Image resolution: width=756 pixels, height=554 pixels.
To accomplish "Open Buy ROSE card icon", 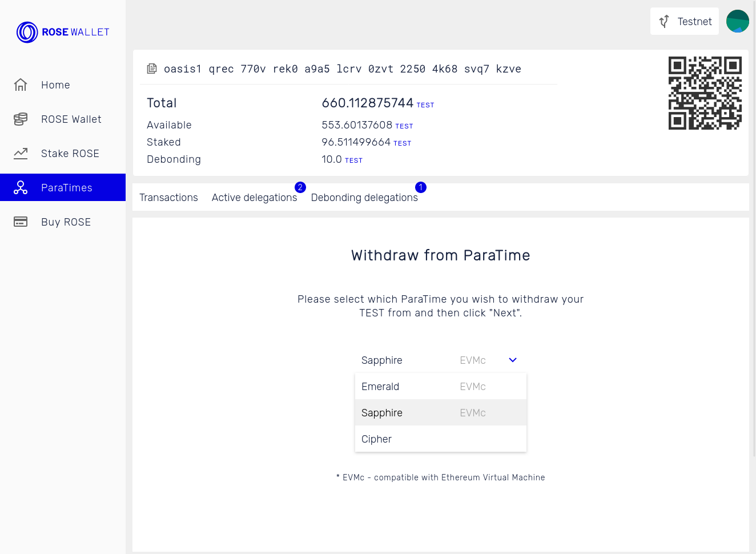I will 21,222.
